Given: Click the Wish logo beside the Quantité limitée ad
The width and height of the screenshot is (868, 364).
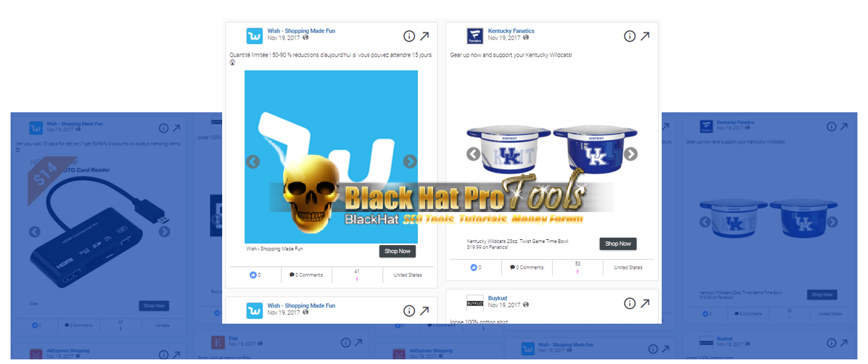Looking at the screenshot, I should pos(255,36).
